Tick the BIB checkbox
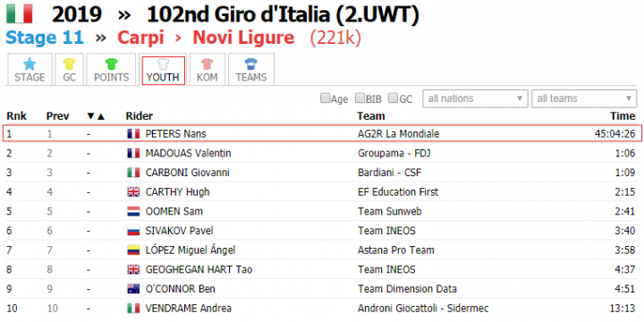This screenshot has height=322, width=644. tap(360, 98)
